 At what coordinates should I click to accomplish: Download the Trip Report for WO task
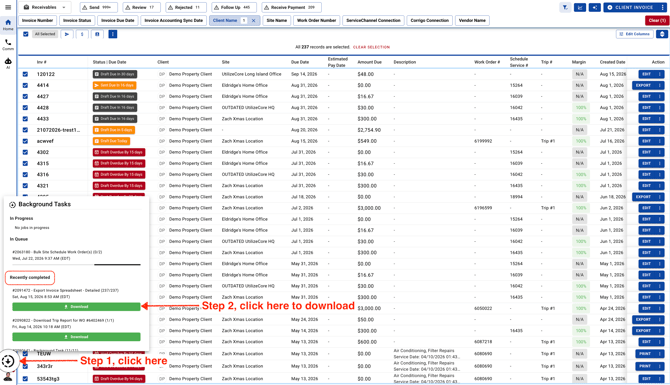coord(76,337)
